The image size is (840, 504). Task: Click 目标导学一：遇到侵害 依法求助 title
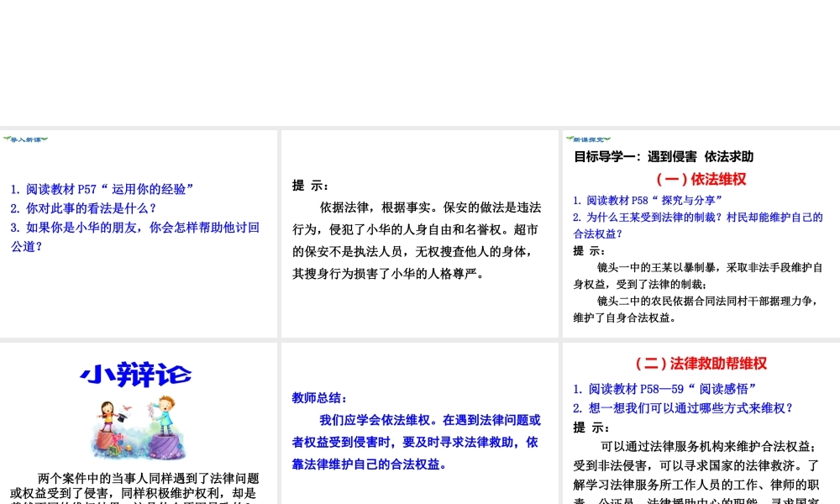pos(664,156)
